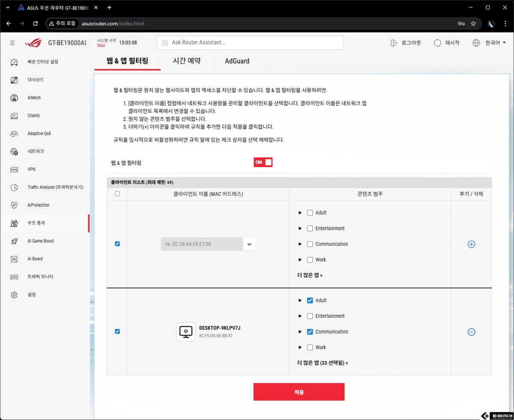Expand Communication category for DESKTOP-9KLPV7J
Image resolution: width=514 pixels, height=420 pixels.
(x=300, y=332)
